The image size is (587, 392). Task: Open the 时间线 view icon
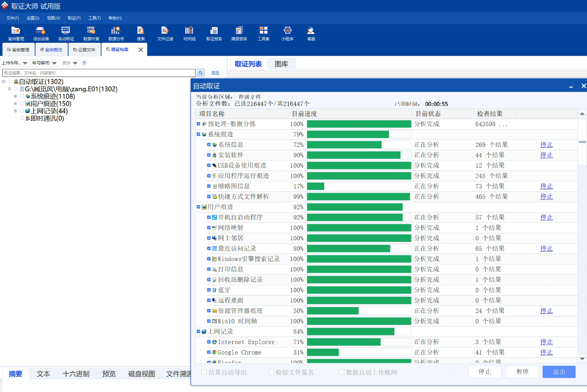[189, 33]
